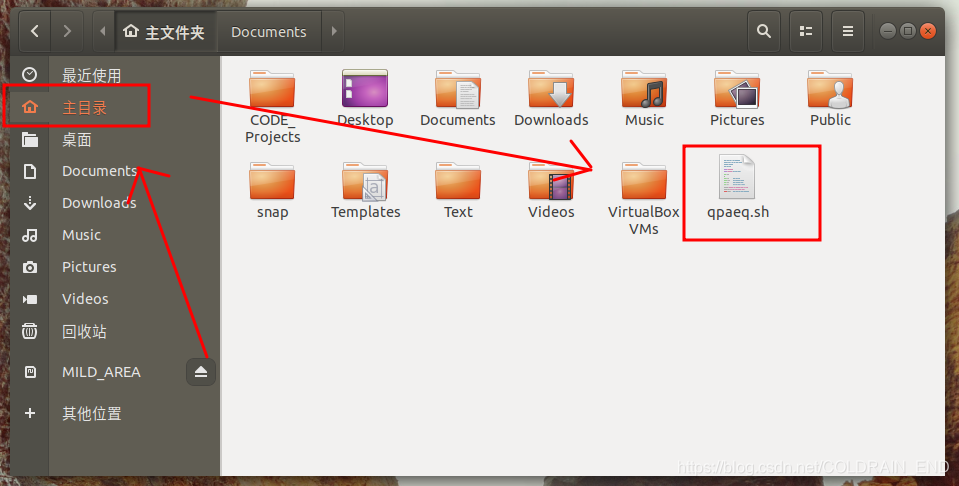The height and width of the screenshot is (486, 959).
Task: Maximize the file manager window
Action: tap(908, 31)
